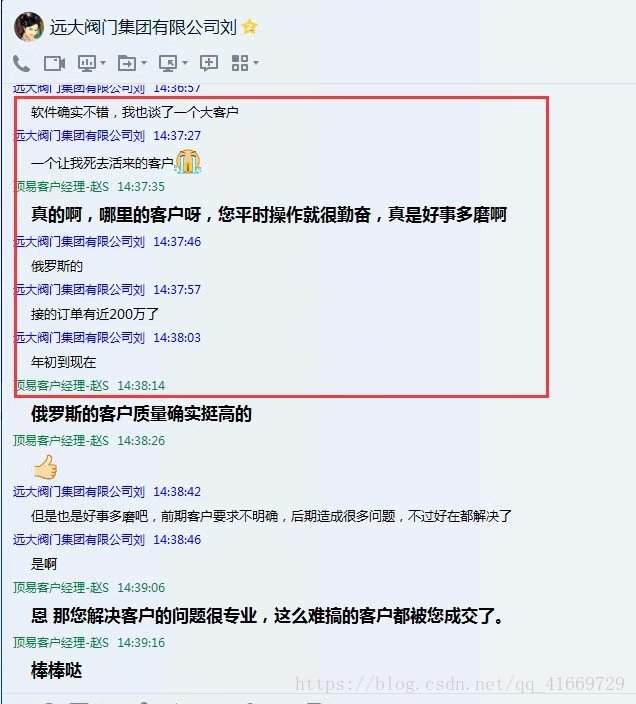Click the screen presentation monitor icon
636x704 pixels.
point(87,63)
